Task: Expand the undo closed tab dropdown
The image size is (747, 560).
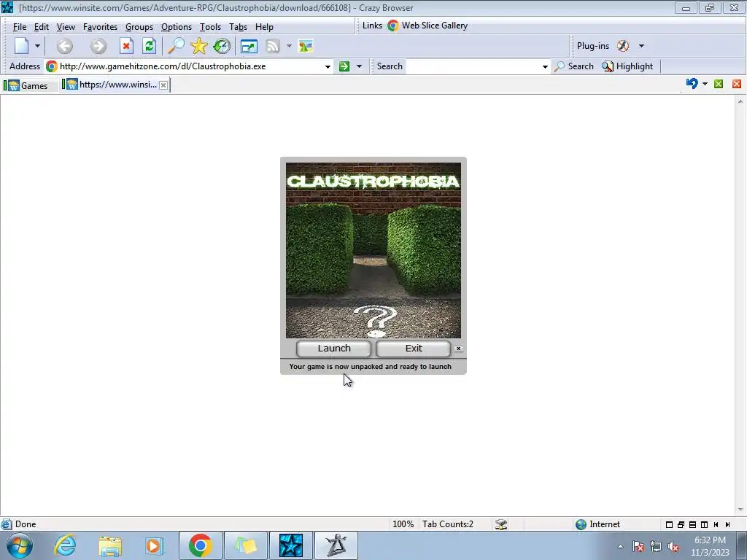Action: click(705, 85)
